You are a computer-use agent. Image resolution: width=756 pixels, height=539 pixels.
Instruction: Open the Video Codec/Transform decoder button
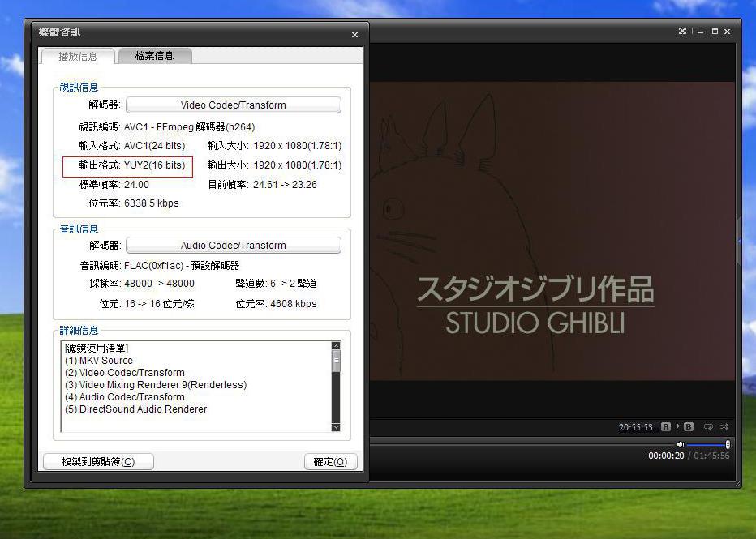pyautogui.click(x=234, y=105)
